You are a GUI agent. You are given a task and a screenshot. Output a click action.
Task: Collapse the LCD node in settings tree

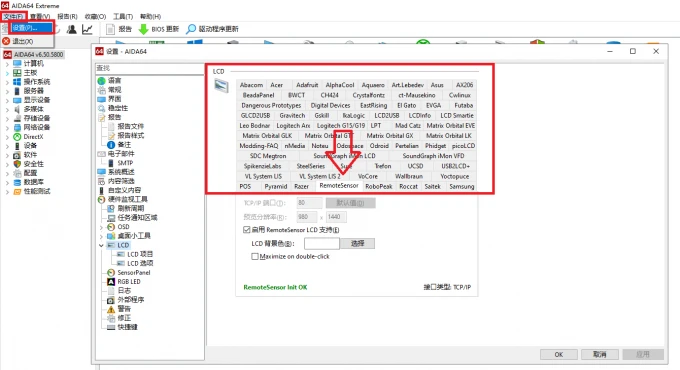(x=101, y=245)
